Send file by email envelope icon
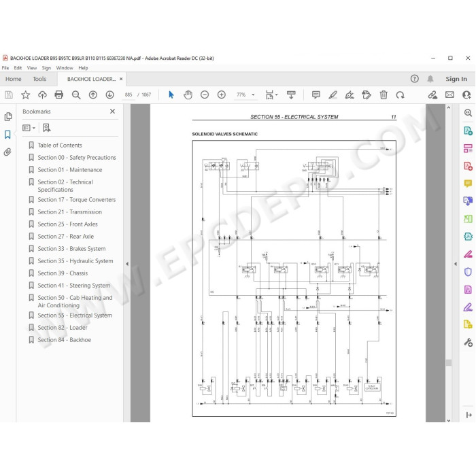This screenshot has height=476, width=476. (449, 95)
